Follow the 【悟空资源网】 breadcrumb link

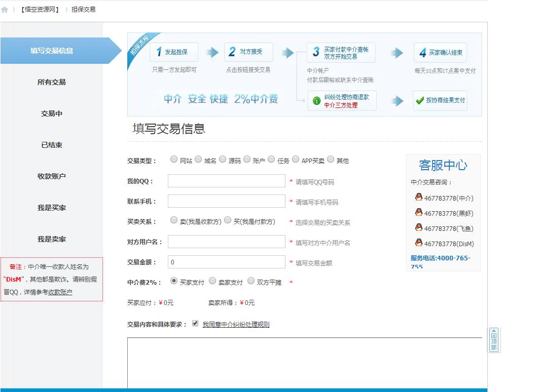click(x=40, y=10)
